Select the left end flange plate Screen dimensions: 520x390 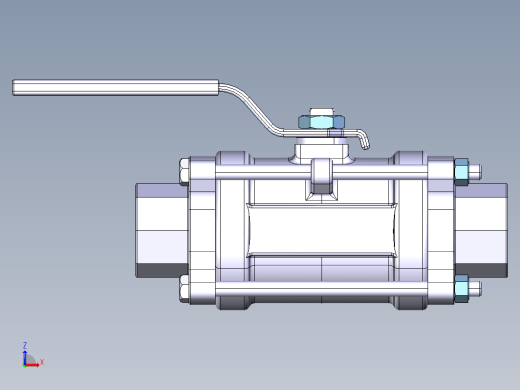point(202,230)
